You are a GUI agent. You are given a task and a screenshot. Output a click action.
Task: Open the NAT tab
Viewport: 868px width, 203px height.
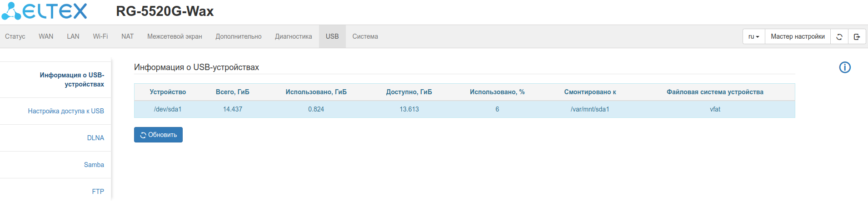(x=127, y=36)
